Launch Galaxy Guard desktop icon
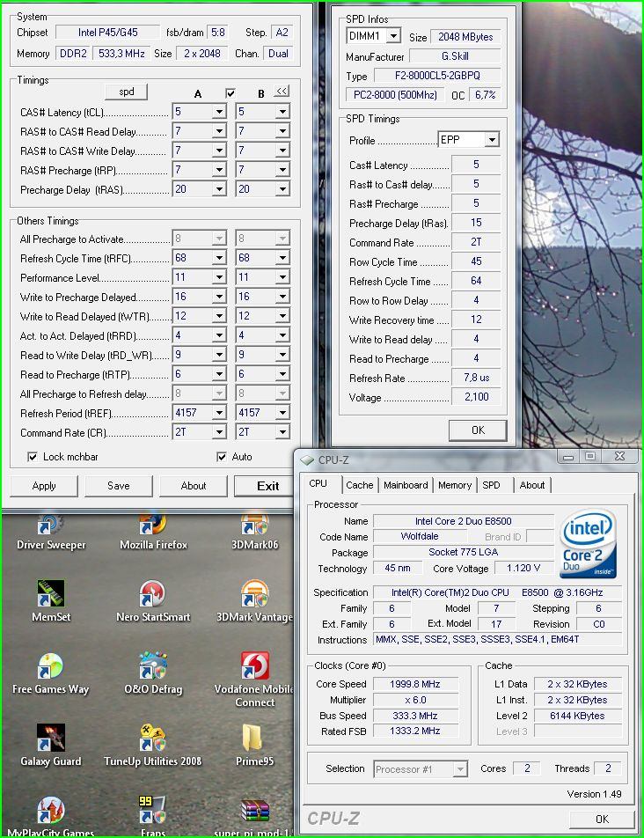This screenshot has width=644, height=838. point(51,745)
